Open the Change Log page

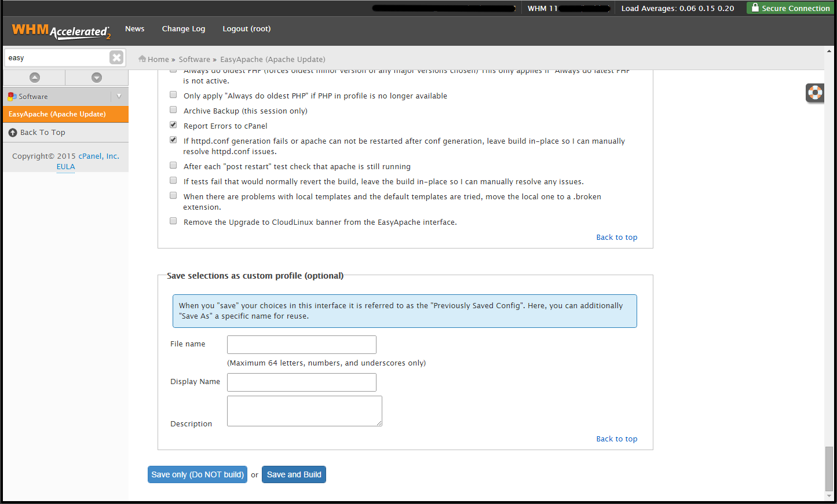pos(184,29)
